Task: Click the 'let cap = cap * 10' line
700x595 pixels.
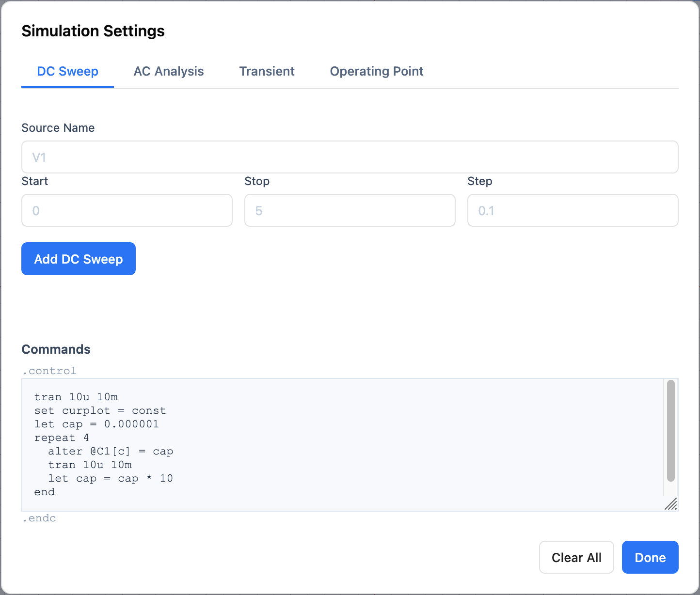Action: tap(111, 478)
